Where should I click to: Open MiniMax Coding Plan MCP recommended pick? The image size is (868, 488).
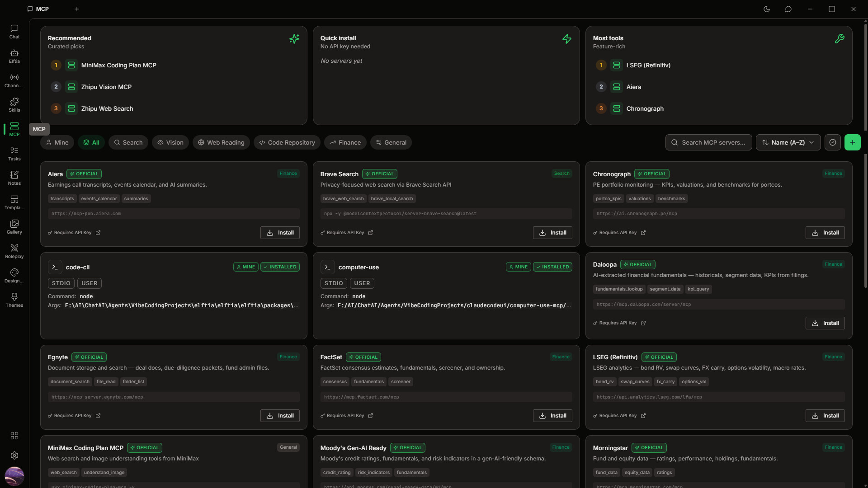pos(174,65)
